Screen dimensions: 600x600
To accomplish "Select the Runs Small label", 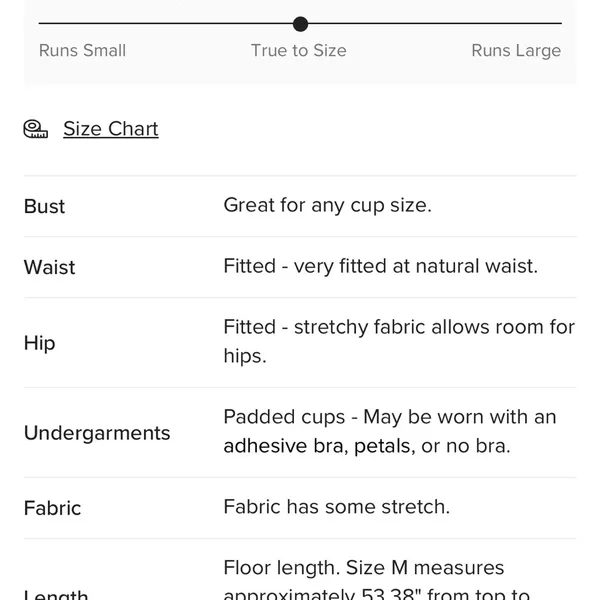I will (82, 51).
